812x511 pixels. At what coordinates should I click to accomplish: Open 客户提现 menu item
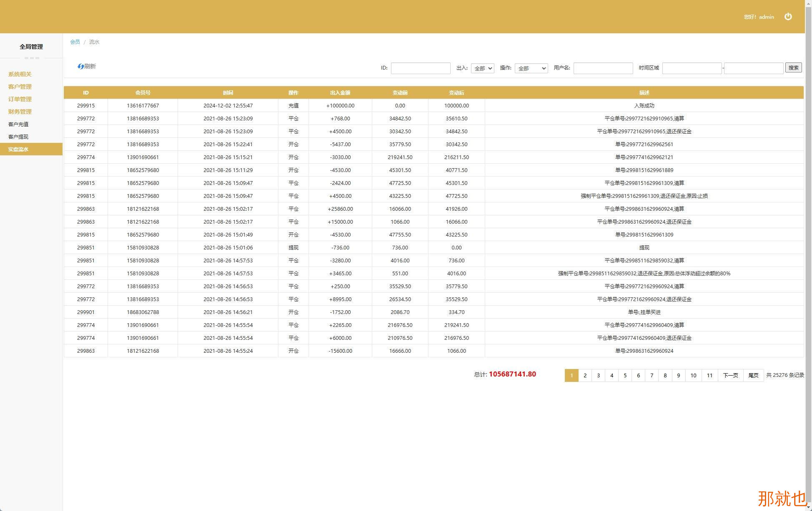(18, 137)
